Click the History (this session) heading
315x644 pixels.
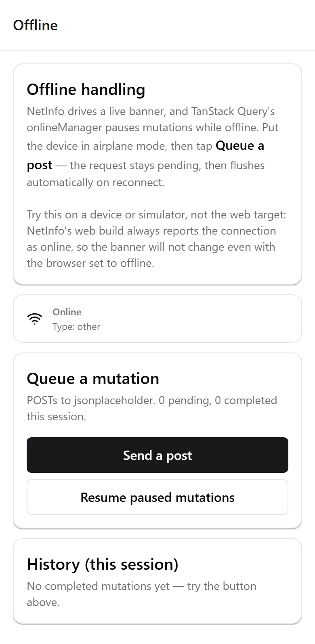pos(103,564)
